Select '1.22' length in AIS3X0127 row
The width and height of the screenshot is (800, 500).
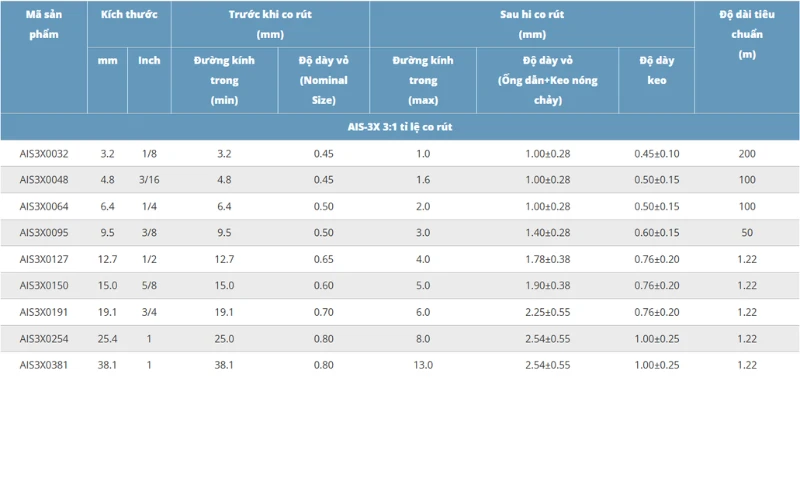747,259
